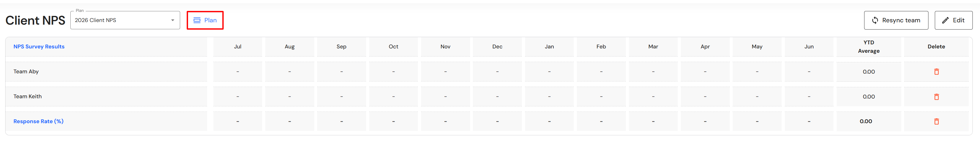Click Team Aby's Aug cell
980x142 pixels.
click(x=290, y=72)
